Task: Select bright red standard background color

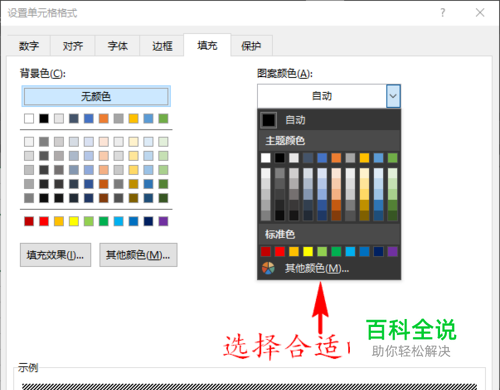Action: (x=44, y=221)
